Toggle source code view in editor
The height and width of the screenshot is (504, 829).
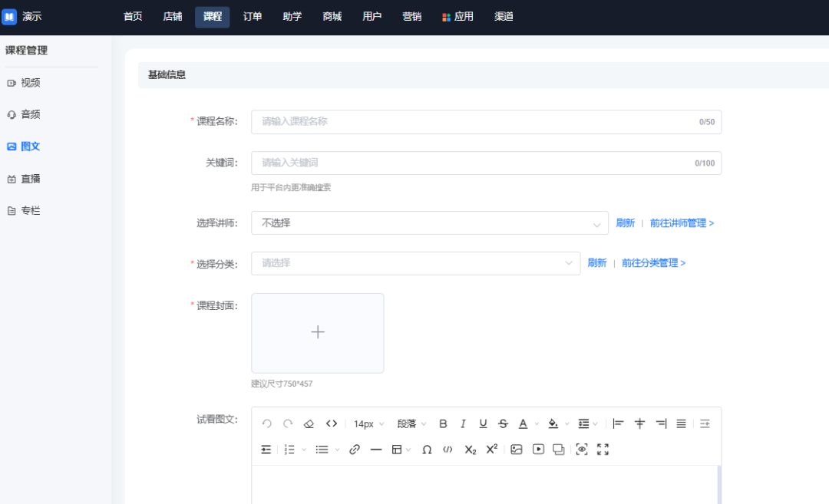tap(332, 423)
